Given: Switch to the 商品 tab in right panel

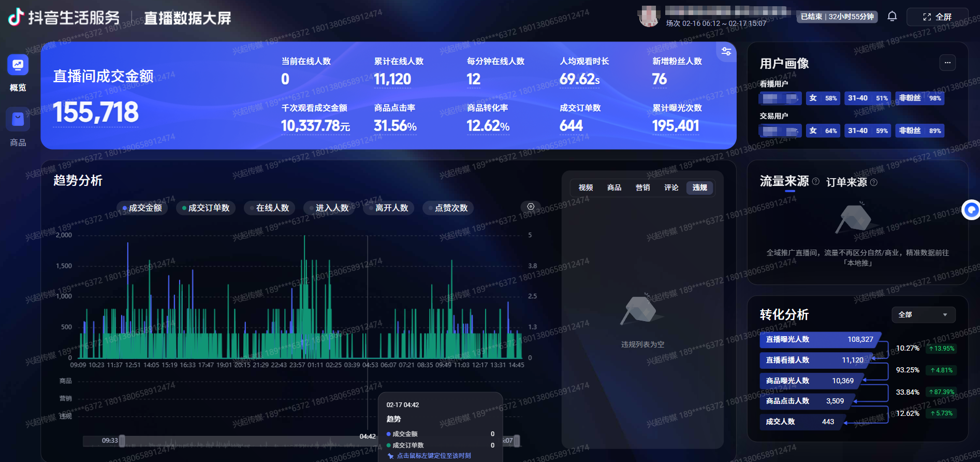Looking at the screenshot, I should click(x=614, y=187).
